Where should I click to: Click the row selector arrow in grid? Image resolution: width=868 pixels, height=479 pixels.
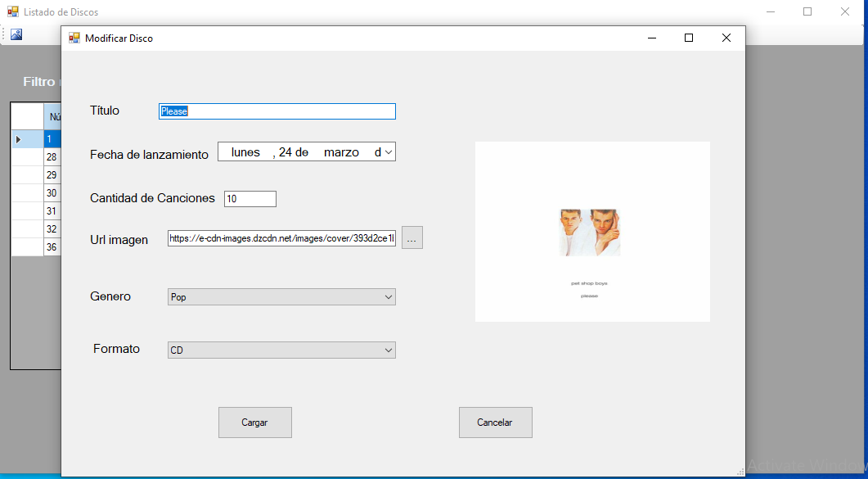[19, 139]
